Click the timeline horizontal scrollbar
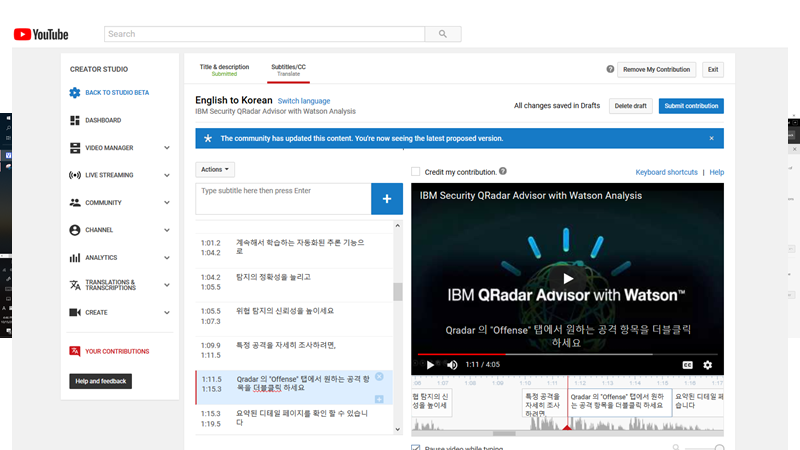The image size is (800, 450). pos(504,434)
